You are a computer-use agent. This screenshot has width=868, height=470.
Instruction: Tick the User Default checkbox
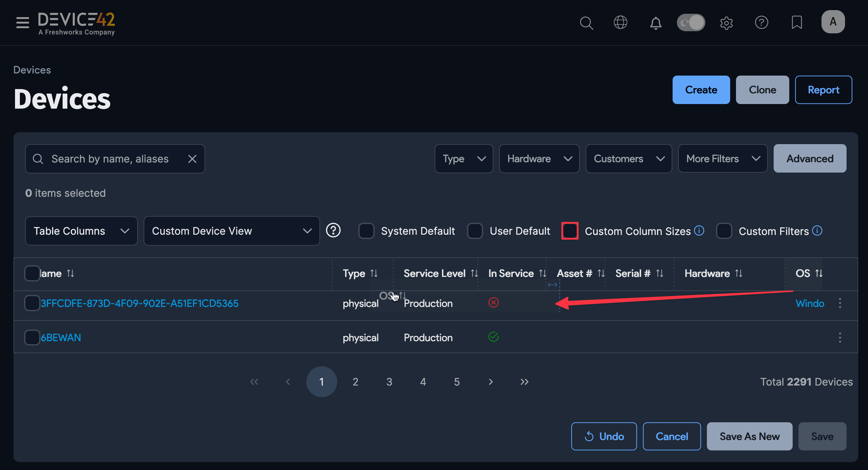click(x=475, y=231)
